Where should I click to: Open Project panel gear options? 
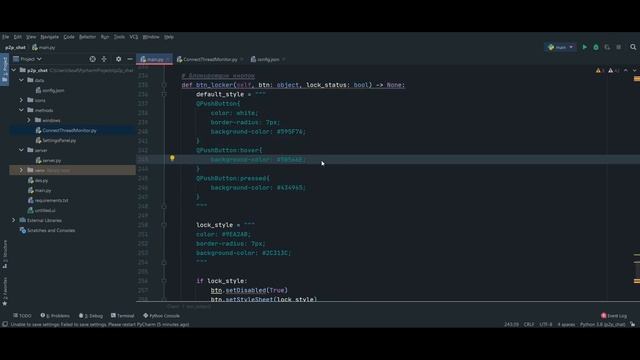[118, 59]
